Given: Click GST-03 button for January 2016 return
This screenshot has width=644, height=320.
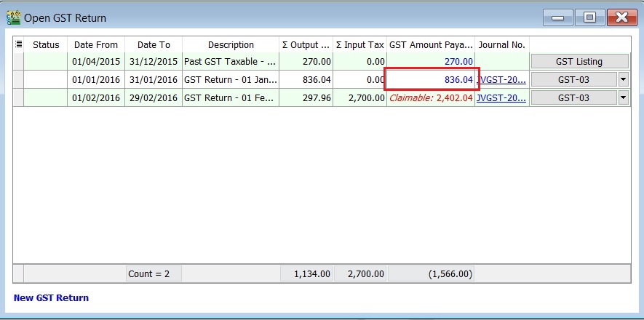Looking at the screenshot, I should point(573,79).
